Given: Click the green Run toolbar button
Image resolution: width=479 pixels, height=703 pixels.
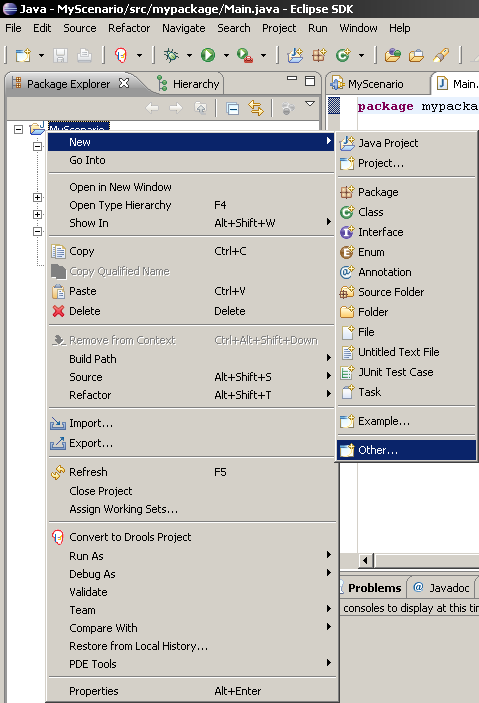Looking at the screenshot, I should tap(208, 55).
